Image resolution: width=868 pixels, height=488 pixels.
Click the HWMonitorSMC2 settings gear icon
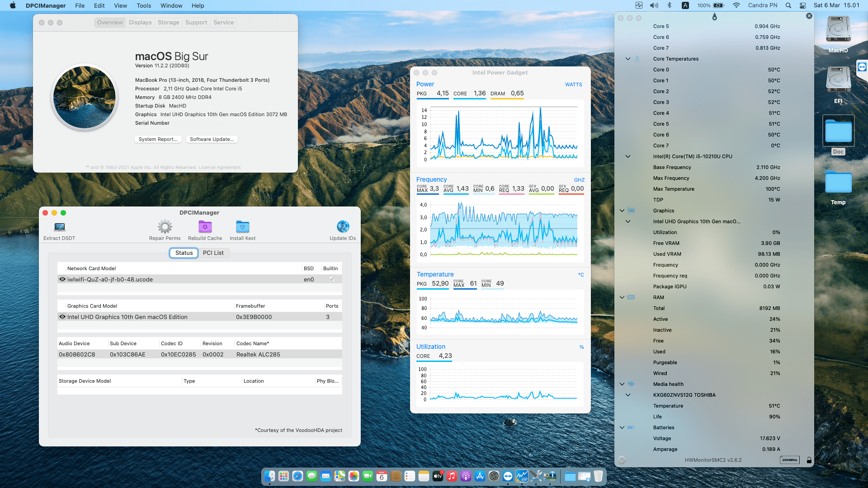point(622,460)
